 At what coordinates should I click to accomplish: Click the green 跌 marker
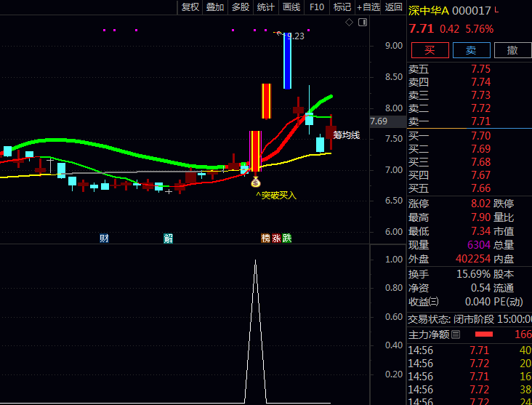point(287,238)
